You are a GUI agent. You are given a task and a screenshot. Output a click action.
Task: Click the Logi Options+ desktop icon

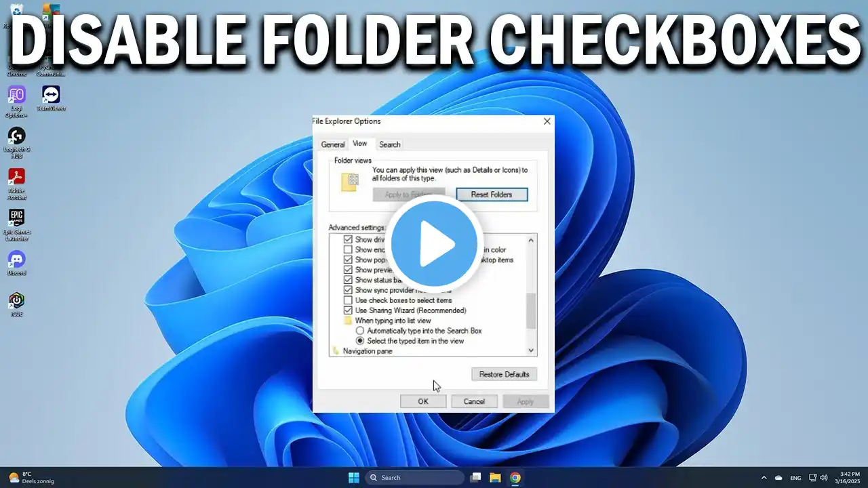point(16,95)
